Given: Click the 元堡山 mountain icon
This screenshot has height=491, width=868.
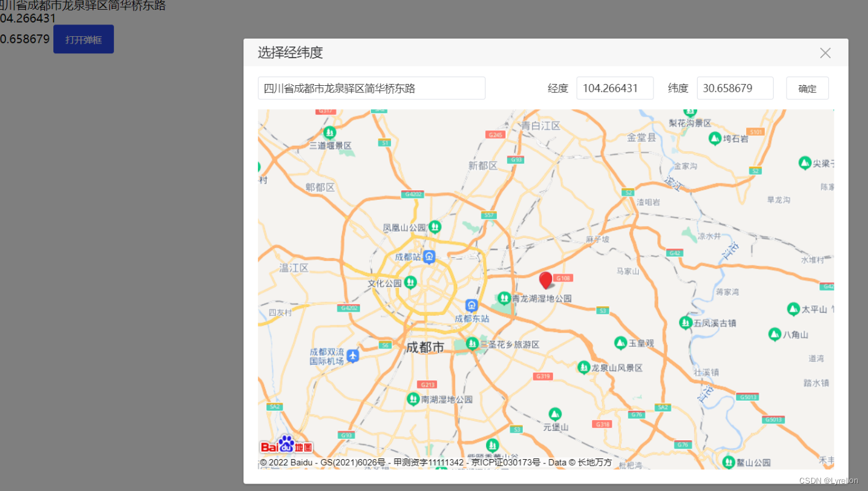Looking at the screenshot, I should tap(555, 414).
